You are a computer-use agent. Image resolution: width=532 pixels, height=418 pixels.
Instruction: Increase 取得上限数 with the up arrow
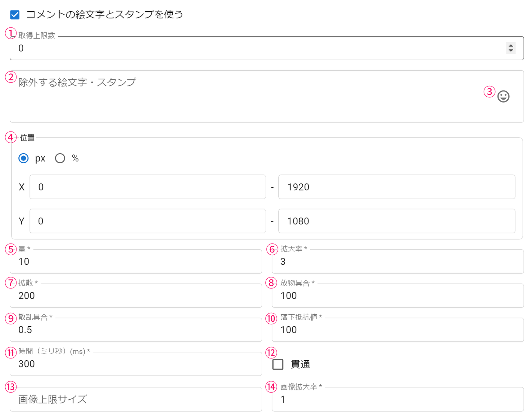click(511, 46)
